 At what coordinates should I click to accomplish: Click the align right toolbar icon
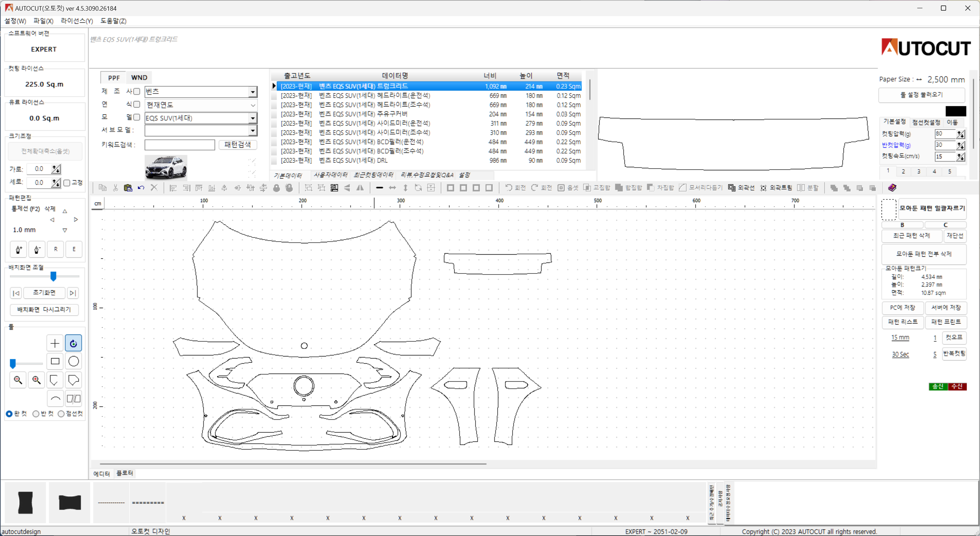point(186,187)
